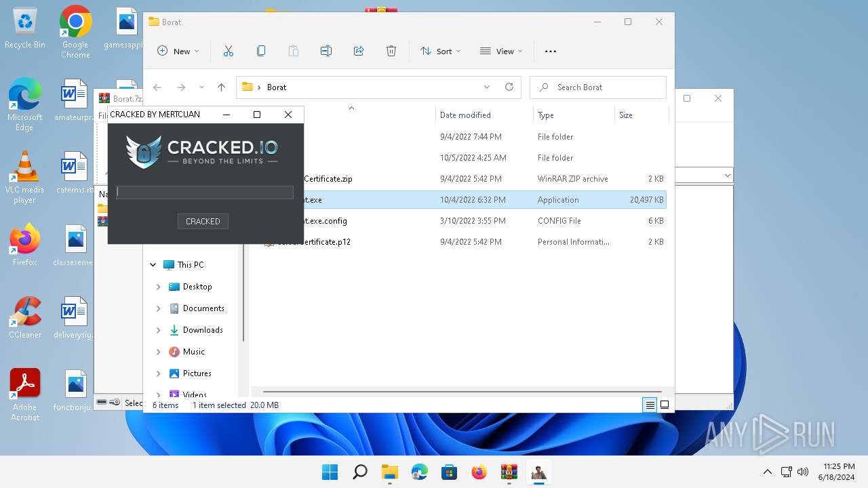868x488 pixels.
Task: Select the .exe.config CONFIG File row
Action: pyautogui.click(x=463, y=221)
